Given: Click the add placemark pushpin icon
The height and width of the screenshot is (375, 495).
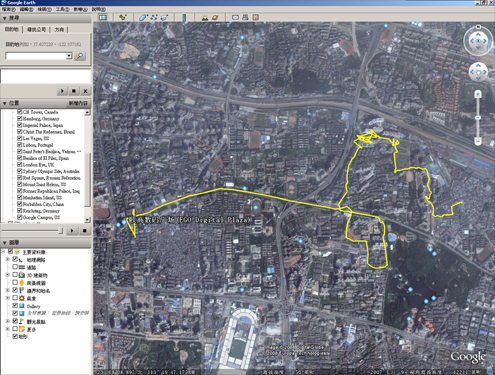Looking at the screenshot, I should coord(123,17).
